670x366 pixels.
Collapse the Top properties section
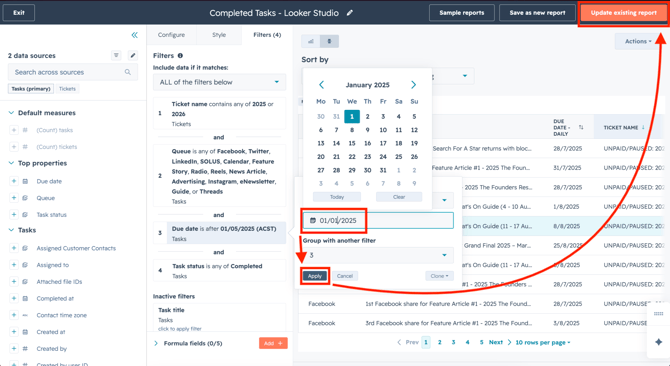point(11,163)
